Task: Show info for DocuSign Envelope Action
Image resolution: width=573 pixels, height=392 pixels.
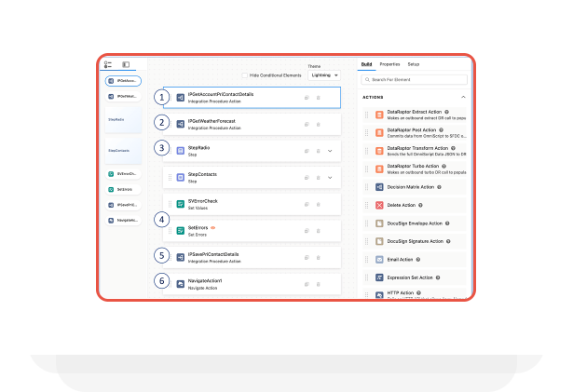Action: (x=447, y=223)
